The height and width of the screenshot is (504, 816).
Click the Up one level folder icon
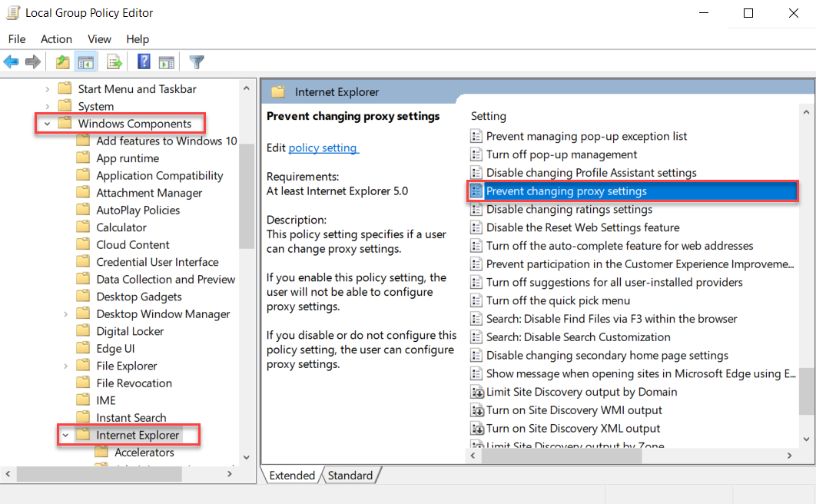(61, 61)
